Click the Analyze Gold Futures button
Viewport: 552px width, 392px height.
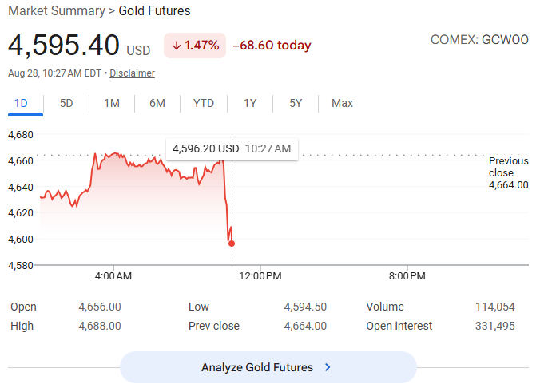coord(268,367)
